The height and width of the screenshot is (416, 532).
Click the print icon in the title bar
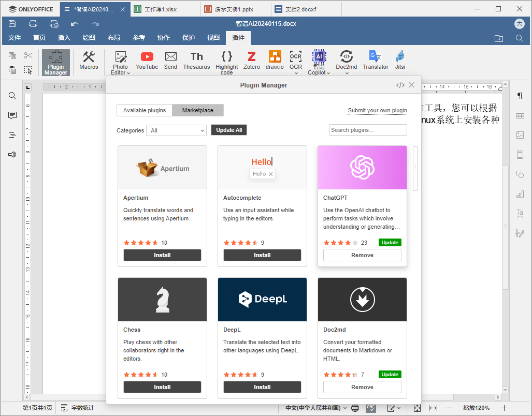[x=33, y=24]
